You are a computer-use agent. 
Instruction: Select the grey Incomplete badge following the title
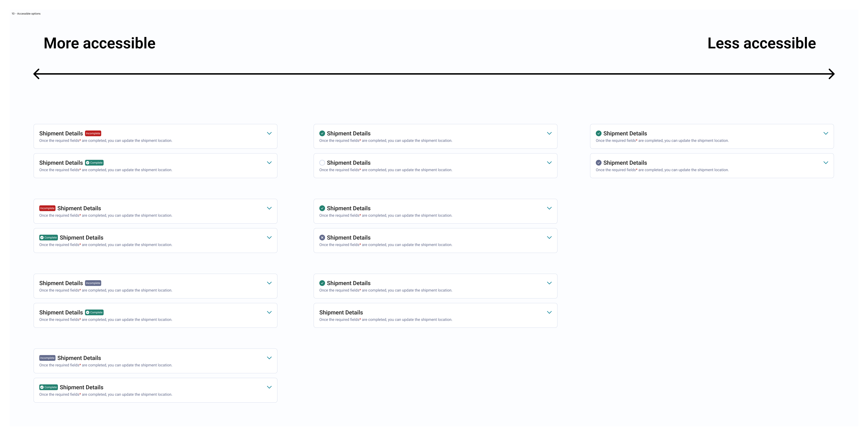(x=93, y=283)
